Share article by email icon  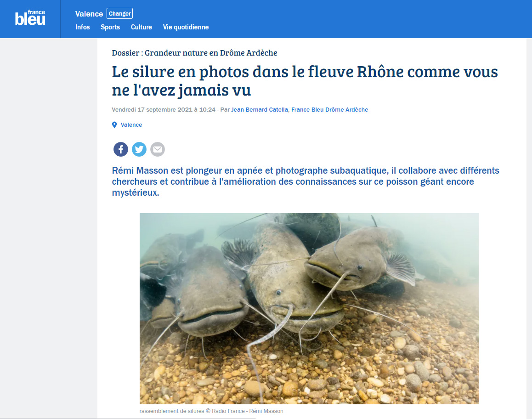tap(158, 149)
